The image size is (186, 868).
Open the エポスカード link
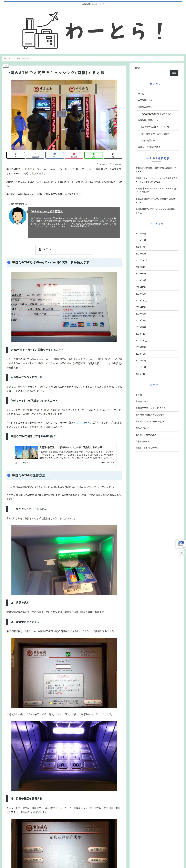(83, 423)
